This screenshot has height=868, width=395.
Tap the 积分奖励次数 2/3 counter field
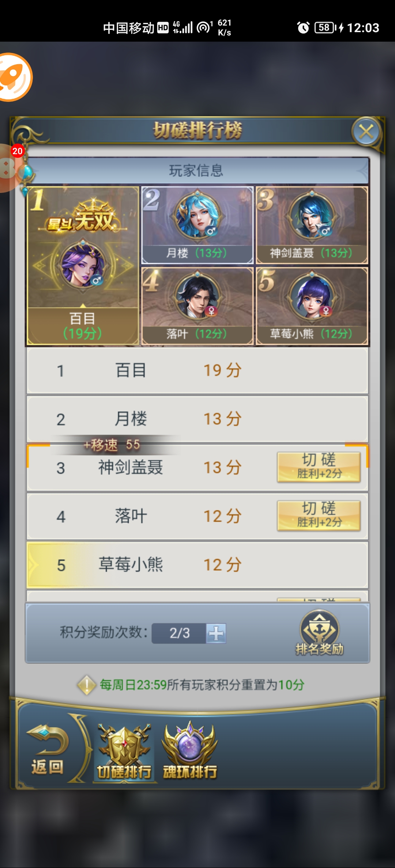click(179, 633)
